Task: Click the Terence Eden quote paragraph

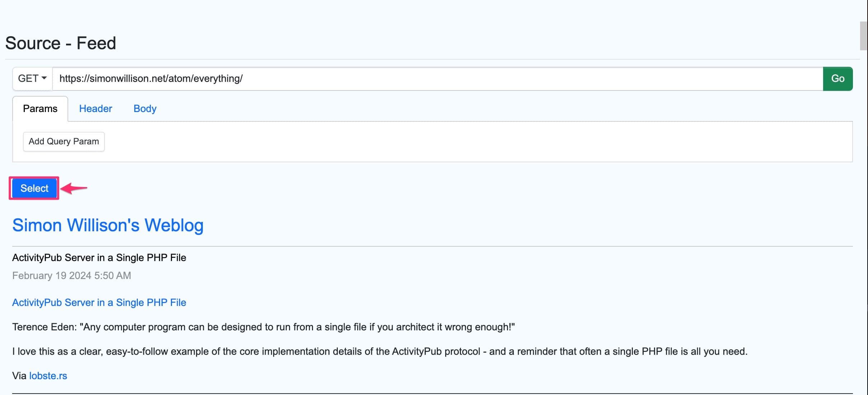Action: (264, 327)
